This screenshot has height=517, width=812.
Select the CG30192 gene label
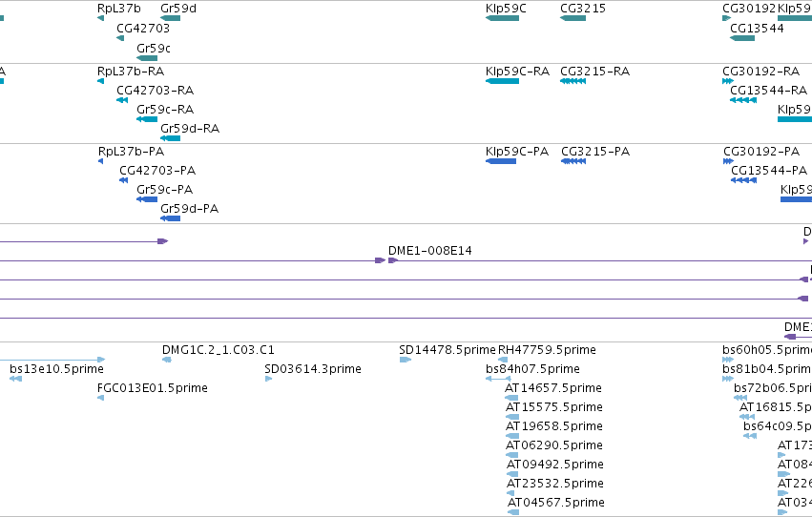tap(749, 9)
